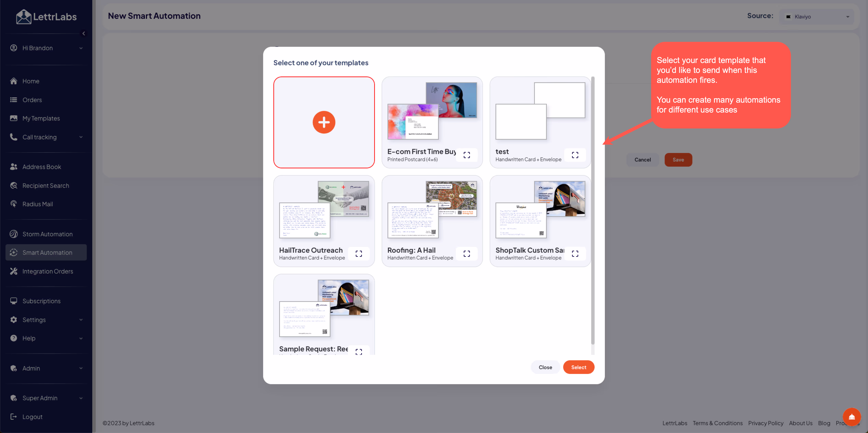Screen dimensions: 868x433
Task: Open the LettrLabs footer link
Action: pos(675,423)
